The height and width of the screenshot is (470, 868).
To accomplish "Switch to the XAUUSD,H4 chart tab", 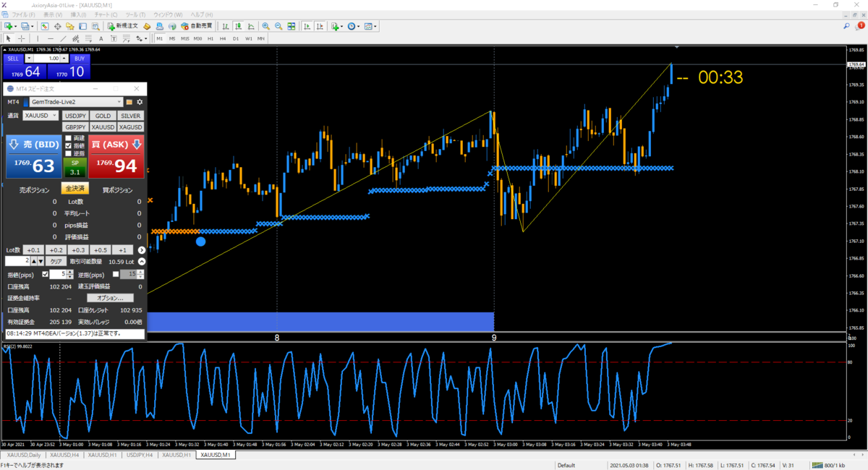I will [64, 455].
